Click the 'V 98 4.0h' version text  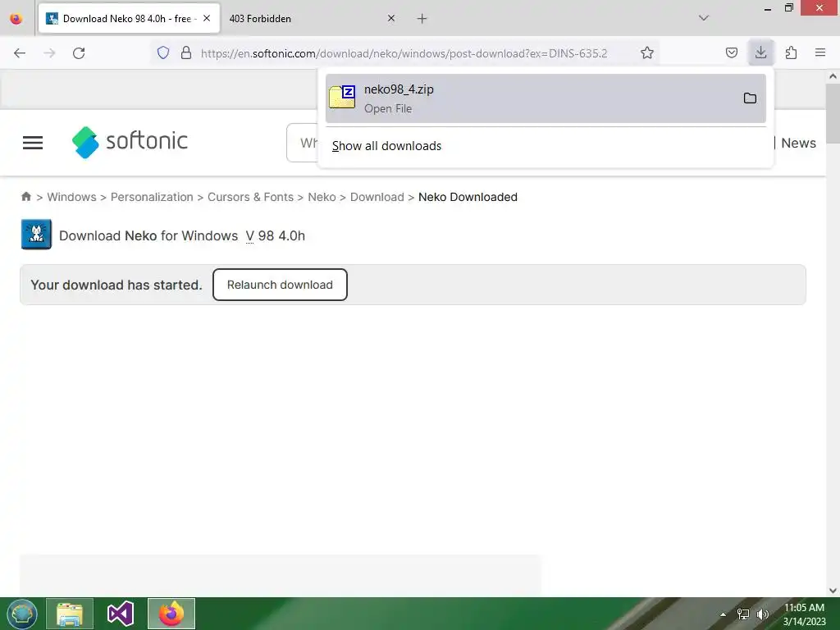(276, 235)
